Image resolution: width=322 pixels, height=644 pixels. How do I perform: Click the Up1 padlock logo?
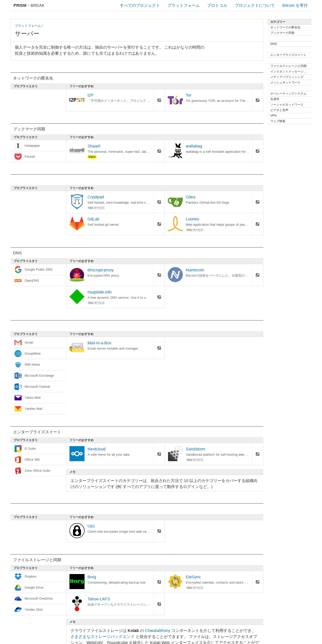click(77, 531)
